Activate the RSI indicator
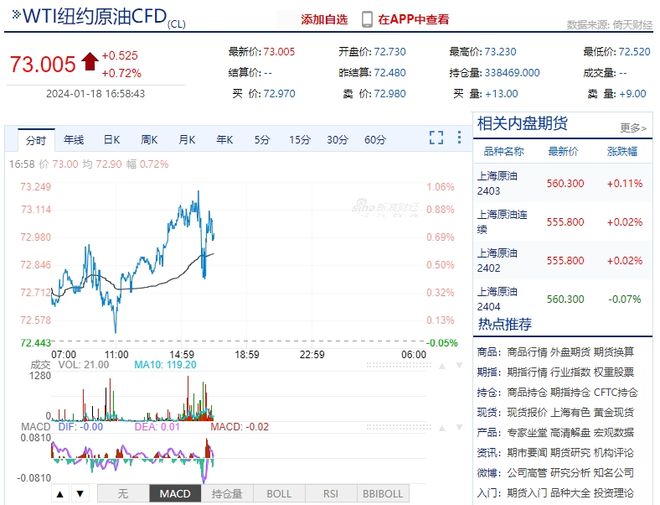660x505 pixels. [x=331, y=494]
